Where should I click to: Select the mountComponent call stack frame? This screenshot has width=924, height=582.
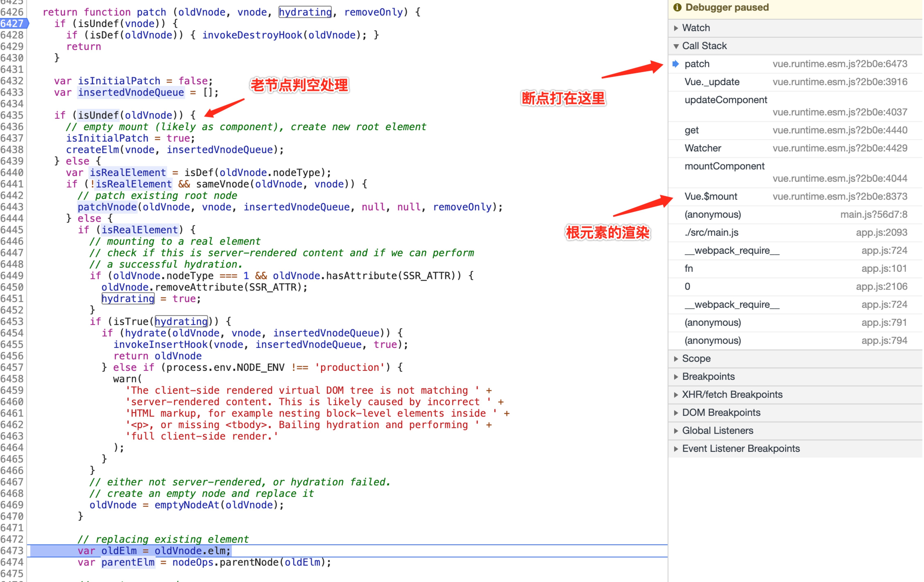[x=724, y=166]
